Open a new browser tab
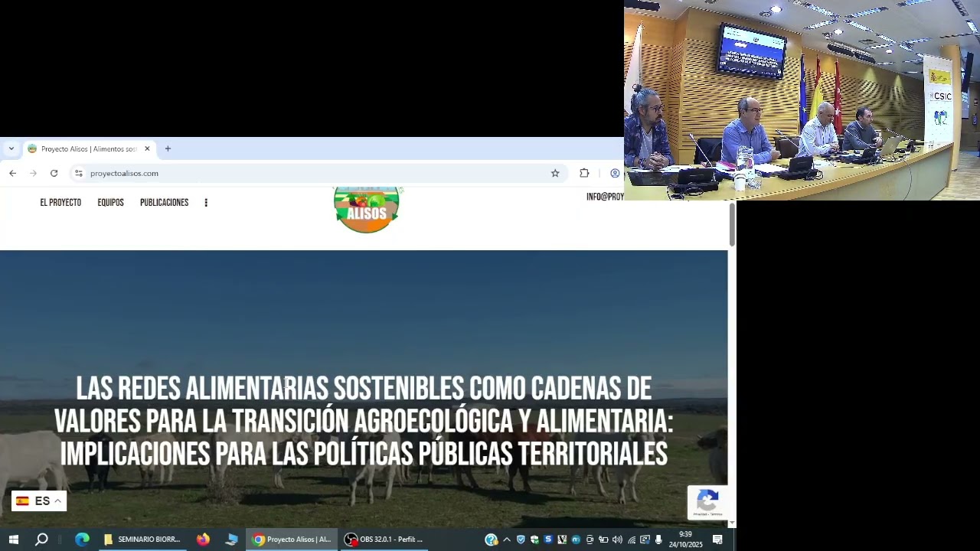 (168, 148)
